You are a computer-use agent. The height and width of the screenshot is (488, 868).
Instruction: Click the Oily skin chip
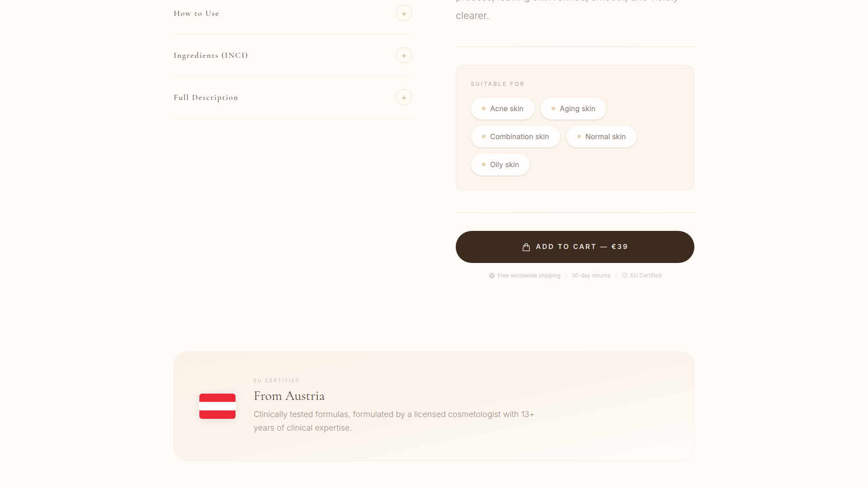point(500,165)
